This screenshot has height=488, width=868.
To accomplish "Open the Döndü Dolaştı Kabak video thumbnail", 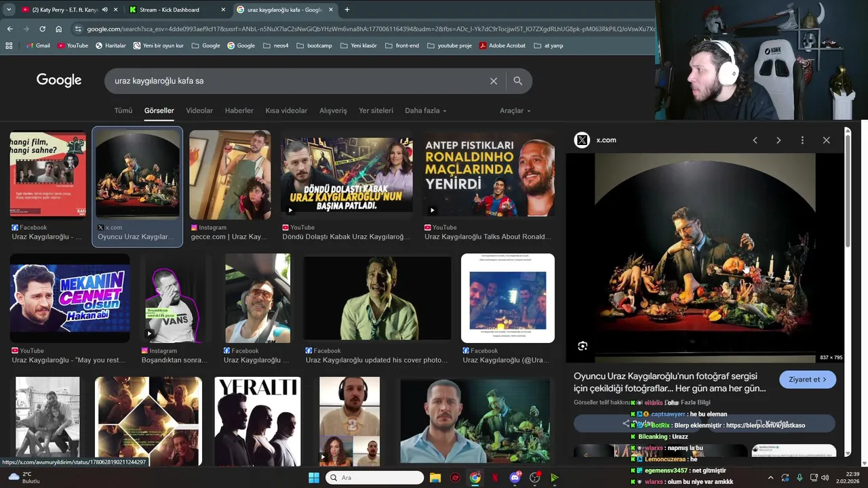I will tap(347, 175).
